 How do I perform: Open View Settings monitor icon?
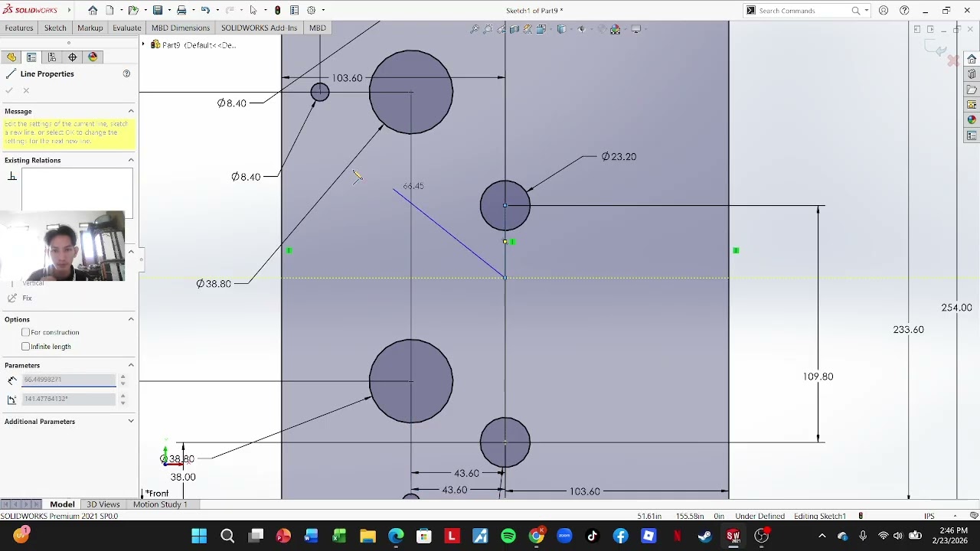click(635, 29)
